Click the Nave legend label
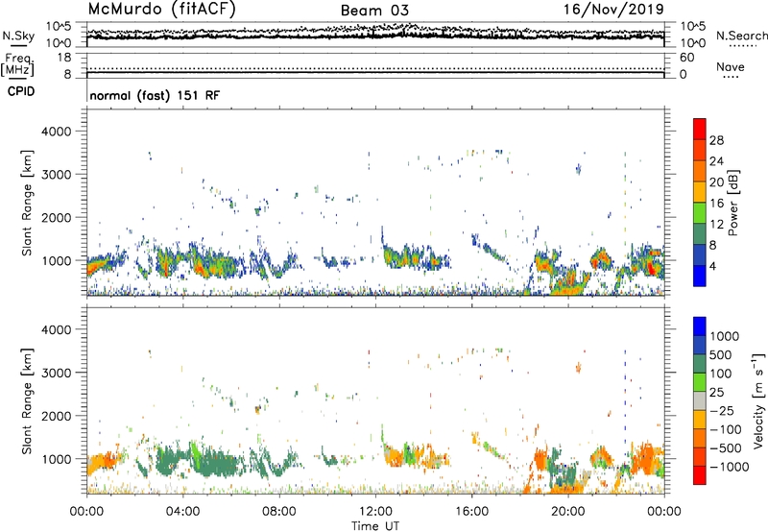 pyautogui.click(x=730, y=66)
